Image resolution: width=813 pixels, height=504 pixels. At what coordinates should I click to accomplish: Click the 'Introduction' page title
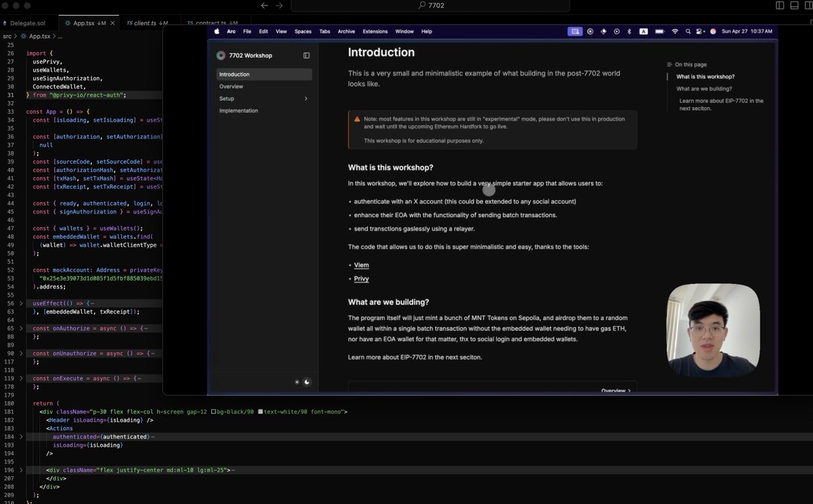pyautogui.click(x=381, y=52)
